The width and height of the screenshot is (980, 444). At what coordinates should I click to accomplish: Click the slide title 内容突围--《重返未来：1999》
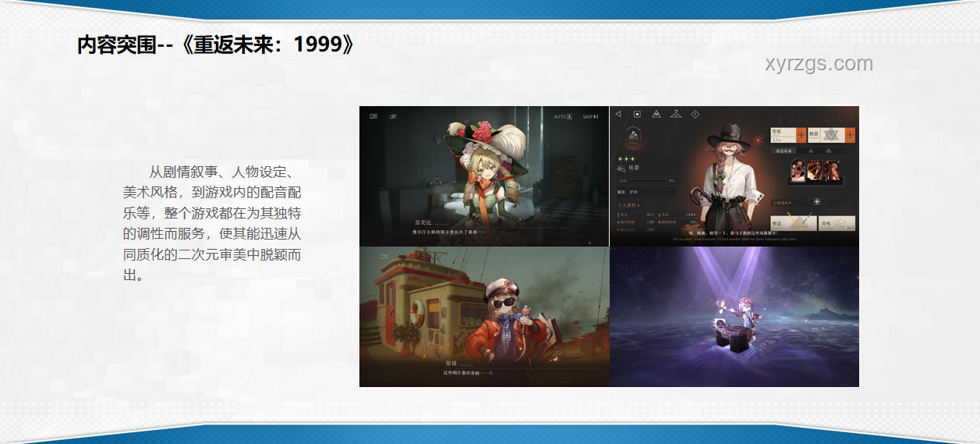(216, 44)
